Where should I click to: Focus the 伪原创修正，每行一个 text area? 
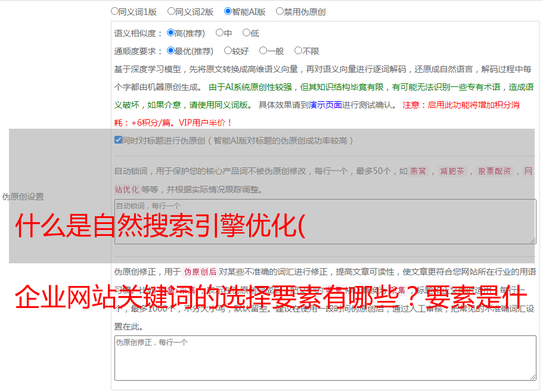[325, 358]
